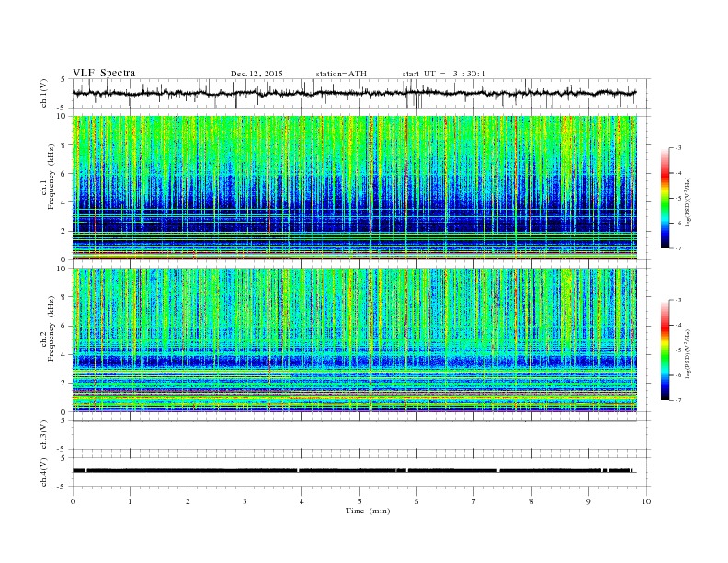This screenshot has width=728, height=563.
Task: Click the ch.2 colorbar "log(PSD)(V²/Hz)" label
Action: pyautogui.click(x=688, y=353)
